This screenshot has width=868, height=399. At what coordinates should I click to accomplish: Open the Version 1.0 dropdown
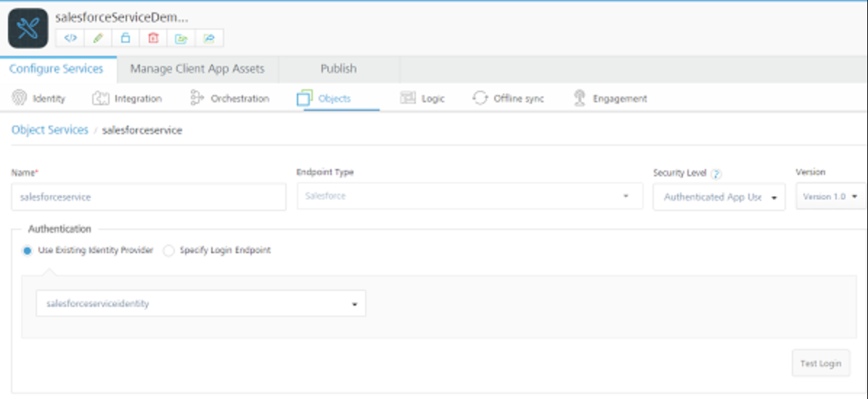[x=831, y=197]
